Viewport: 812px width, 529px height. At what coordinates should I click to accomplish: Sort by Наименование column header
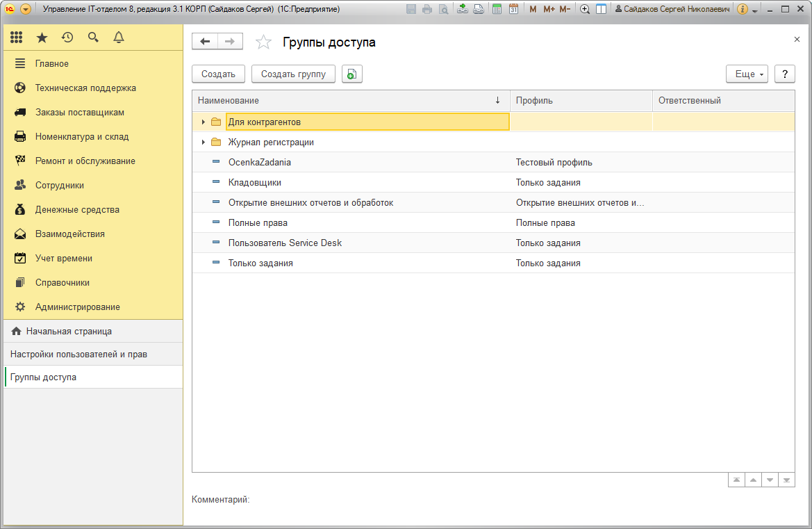[351, 101]
